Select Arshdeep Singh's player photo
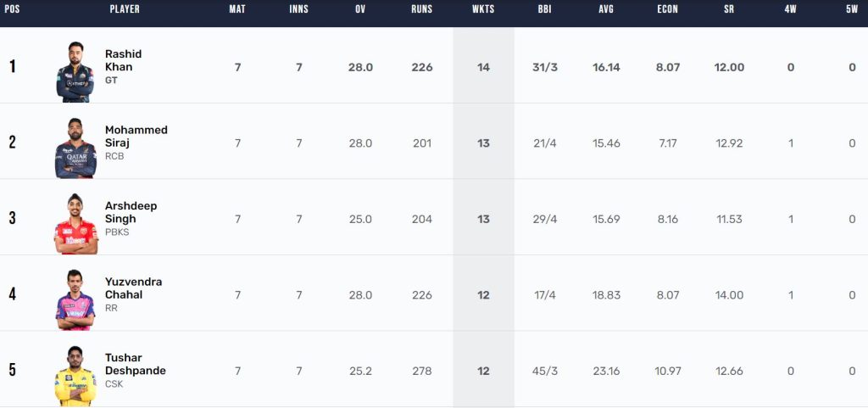This screenshot has width=868, height=408. [x=75, y=224]
